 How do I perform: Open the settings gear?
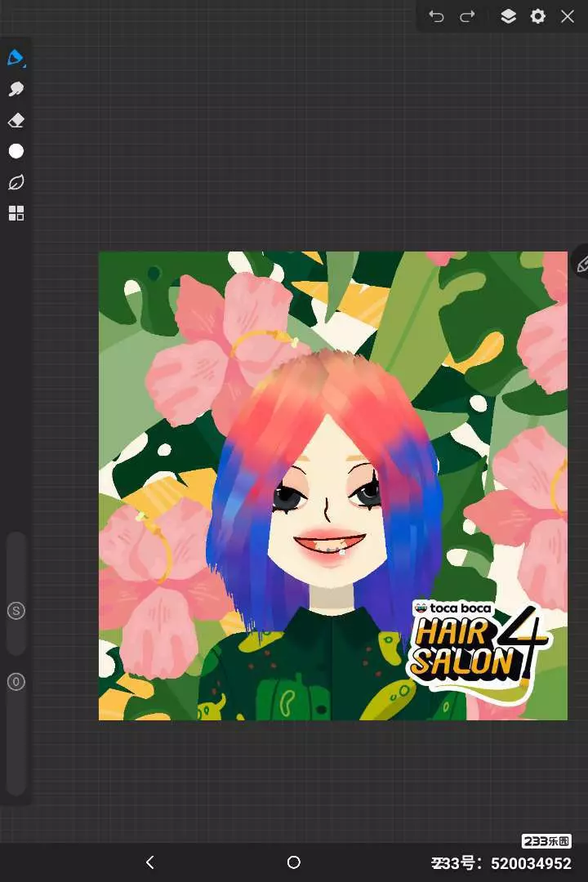coord(537,16)
